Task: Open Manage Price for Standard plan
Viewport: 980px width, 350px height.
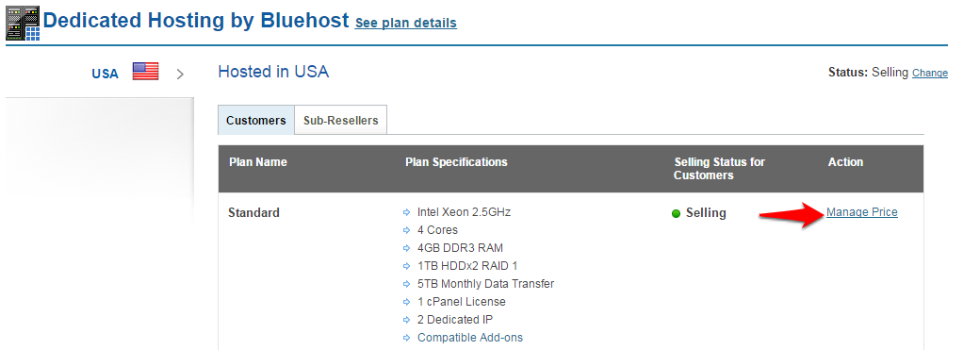Action: (862, 212)
